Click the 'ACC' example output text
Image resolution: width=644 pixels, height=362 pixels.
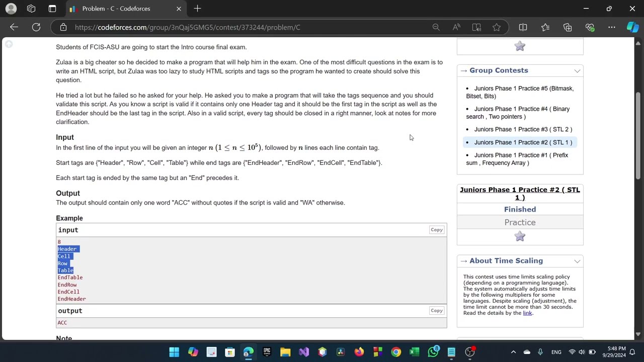62,323
